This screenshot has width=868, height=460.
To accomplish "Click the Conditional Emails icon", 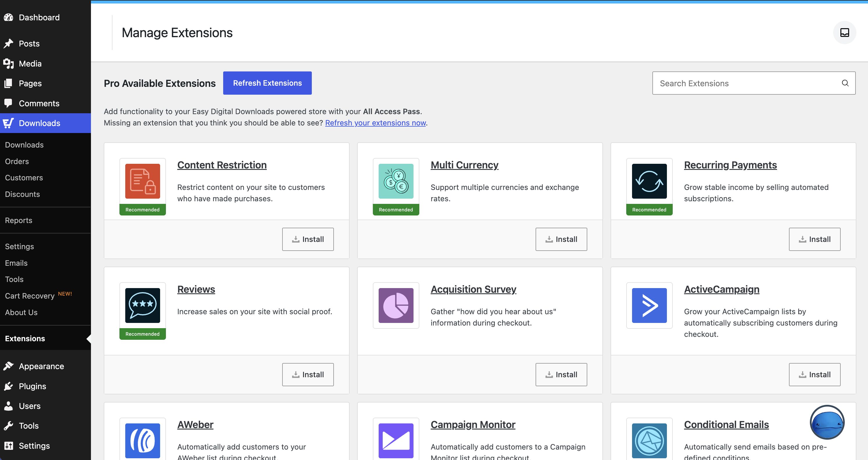I will pos(649,441).
